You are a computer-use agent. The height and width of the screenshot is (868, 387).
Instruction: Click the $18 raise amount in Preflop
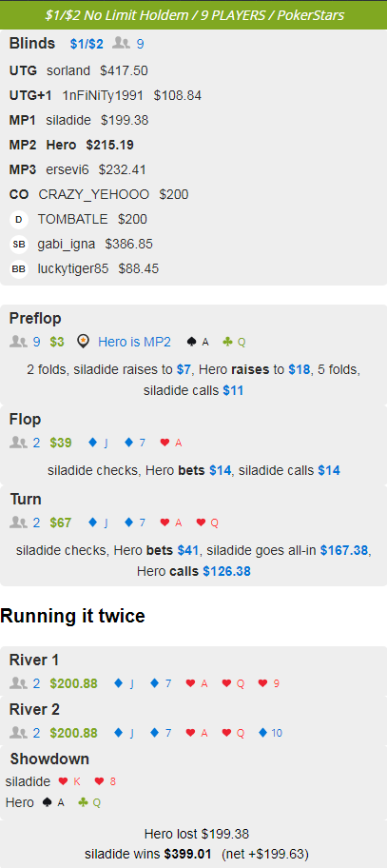pyautogui.click(x=299, y=370)
